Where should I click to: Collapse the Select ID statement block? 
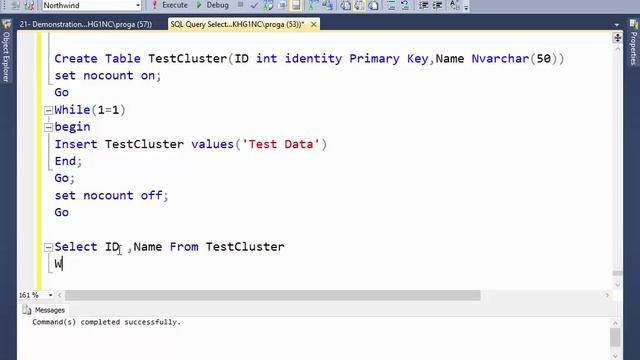48,247
